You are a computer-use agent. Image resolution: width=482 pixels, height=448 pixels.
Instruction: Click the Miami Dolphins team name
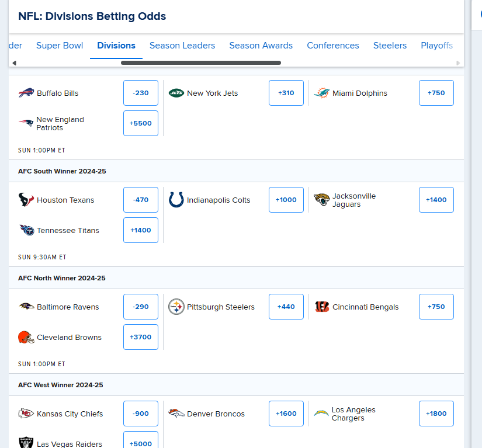coord(360,93)
